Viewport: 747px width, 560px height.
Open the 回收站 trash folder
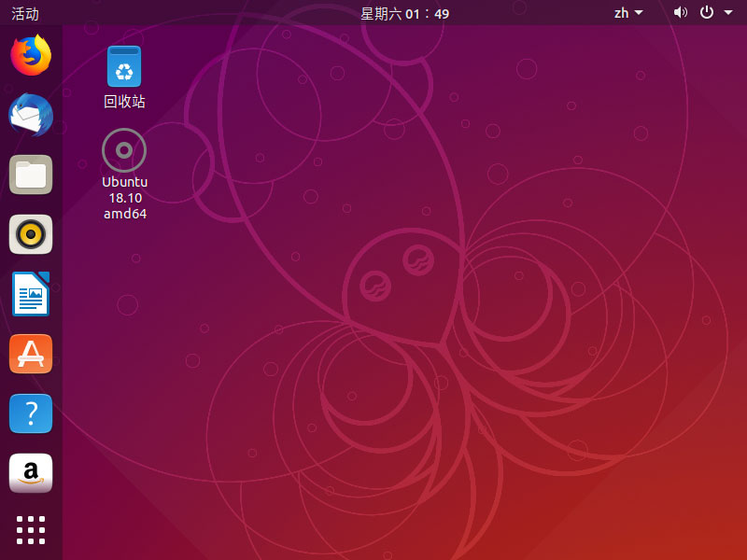(123, 66)
